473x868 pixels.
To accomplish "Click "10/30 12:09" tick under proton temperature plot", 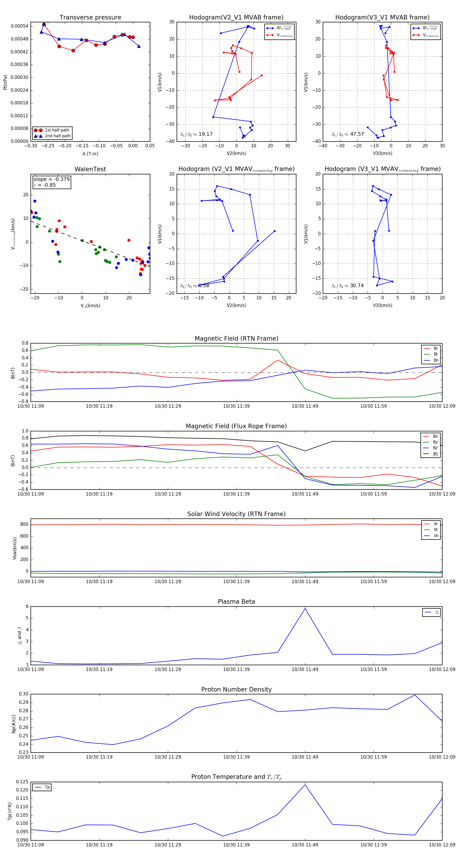I will [x=442, y=845].
